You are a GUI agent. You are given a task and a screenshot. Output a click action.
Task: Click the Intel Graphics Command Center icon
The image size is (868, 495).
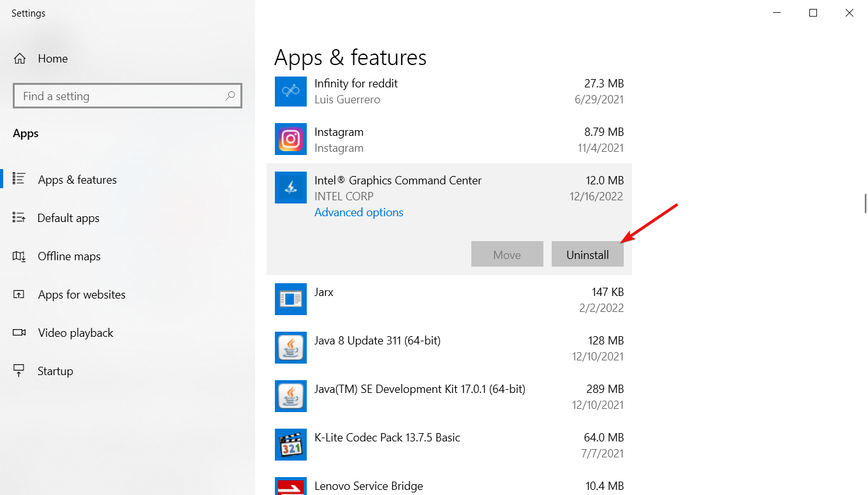291,188
